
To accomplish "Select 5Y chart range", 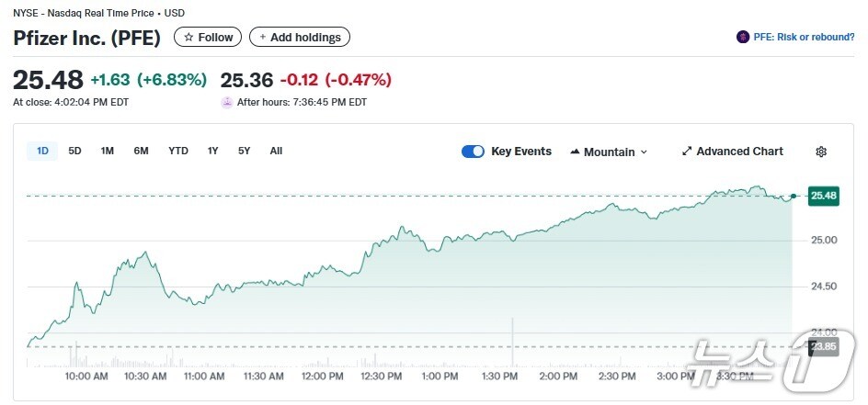I will [x=245, y=151].
